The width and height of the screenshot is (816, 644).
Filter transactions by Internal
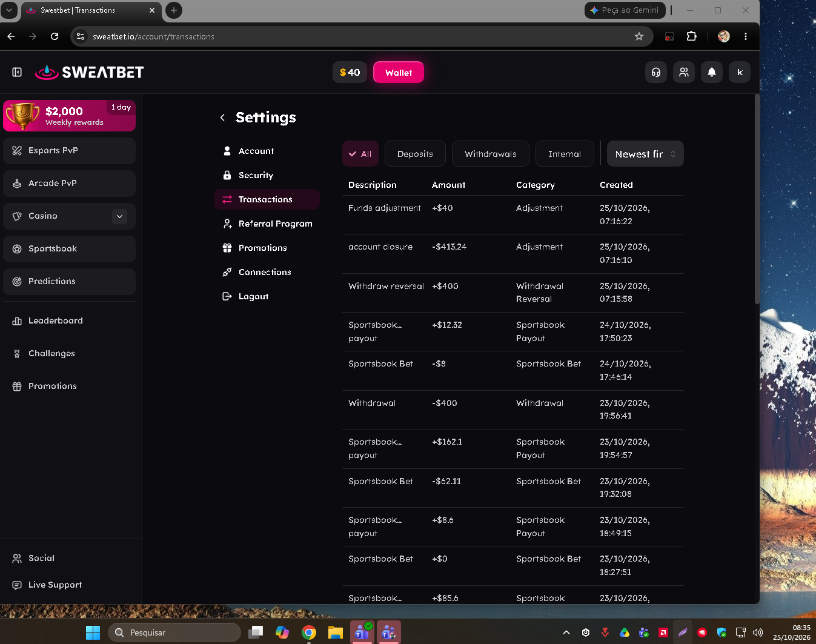point(565,154)
